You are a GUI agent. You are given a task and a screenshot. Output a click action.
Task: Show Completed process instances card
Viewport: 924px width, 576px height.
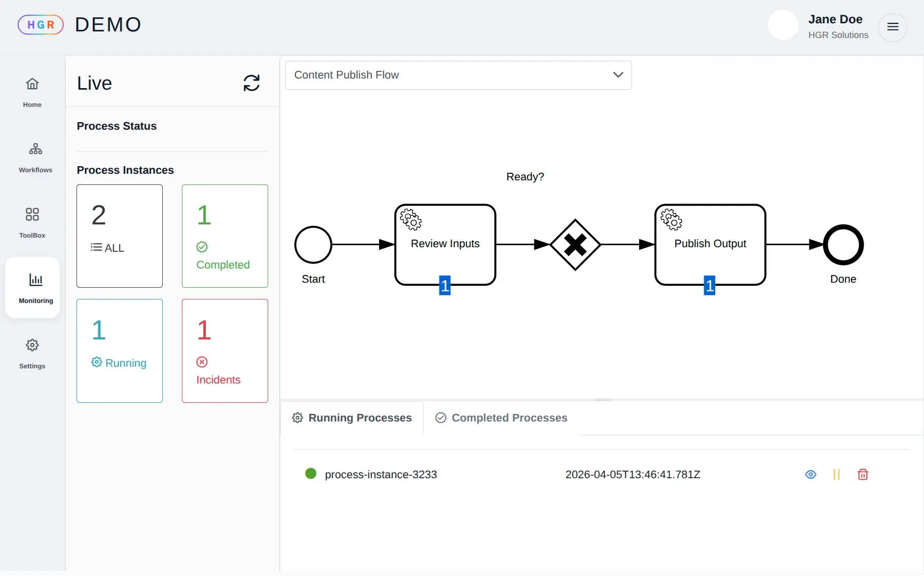[225, 236]
